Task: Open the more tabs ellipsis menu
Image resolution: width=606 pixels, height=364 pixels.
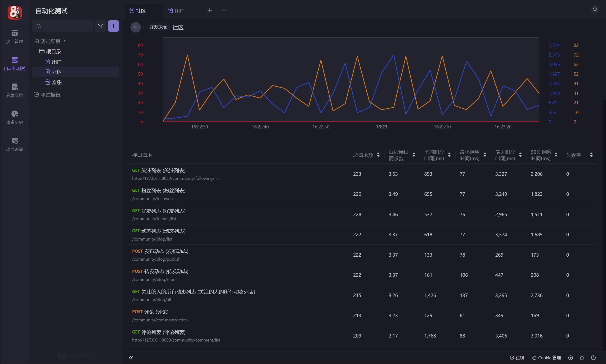Action: (x=224, y=10)
